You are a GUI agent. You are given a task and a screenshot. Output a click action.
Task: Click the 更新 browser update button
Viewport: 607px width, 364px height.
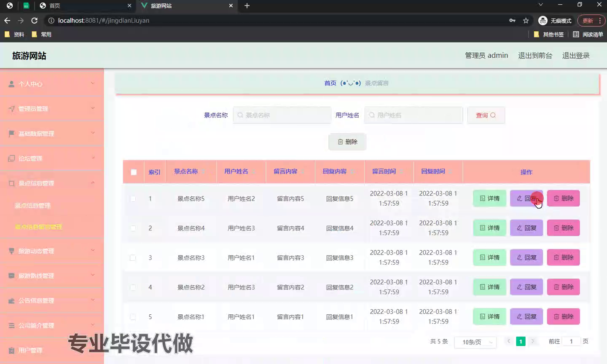591,20
